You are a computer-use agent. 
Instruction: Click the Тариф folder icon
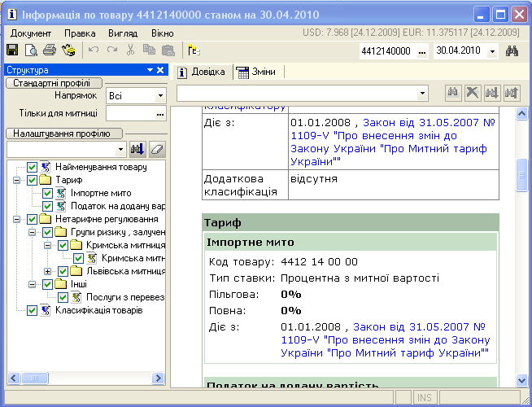(45, 180)
